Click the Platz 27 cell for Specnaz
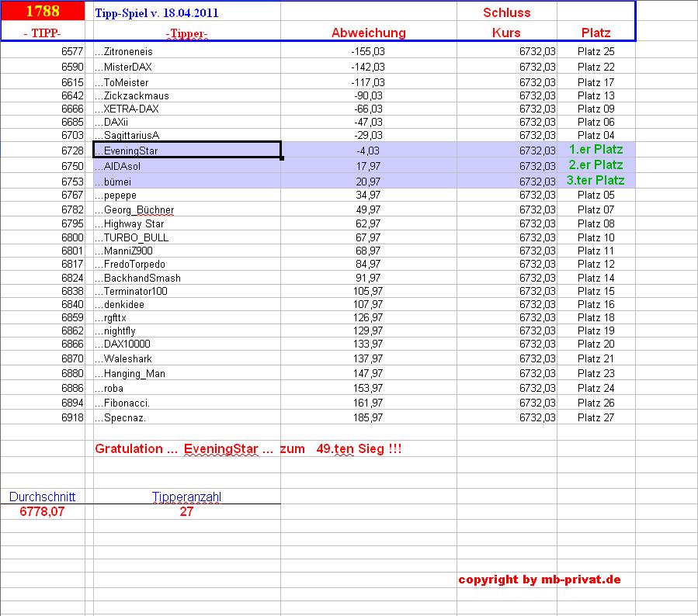This screenshot has height=616, width=698. click(x=595, y=417)
